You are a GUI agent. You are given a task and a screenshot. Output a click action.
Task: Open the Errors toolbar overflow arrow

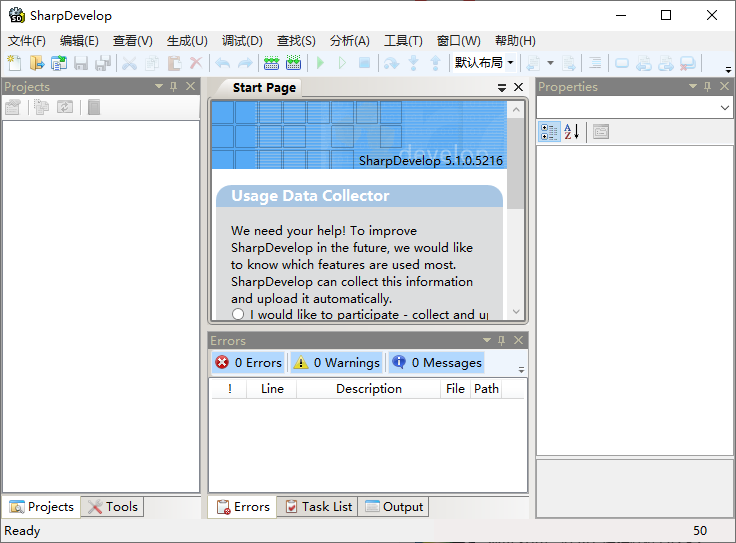point(521,370)
